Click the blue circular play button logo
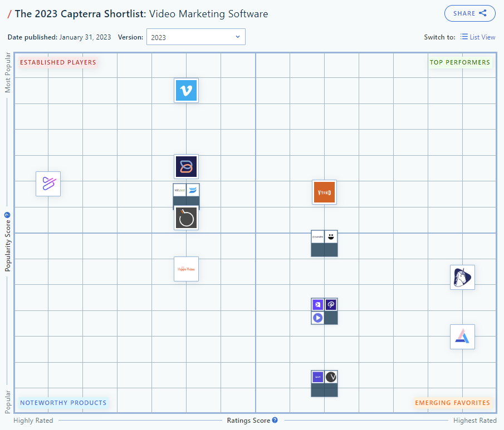 pyautogui.click(x=317, y=318)
